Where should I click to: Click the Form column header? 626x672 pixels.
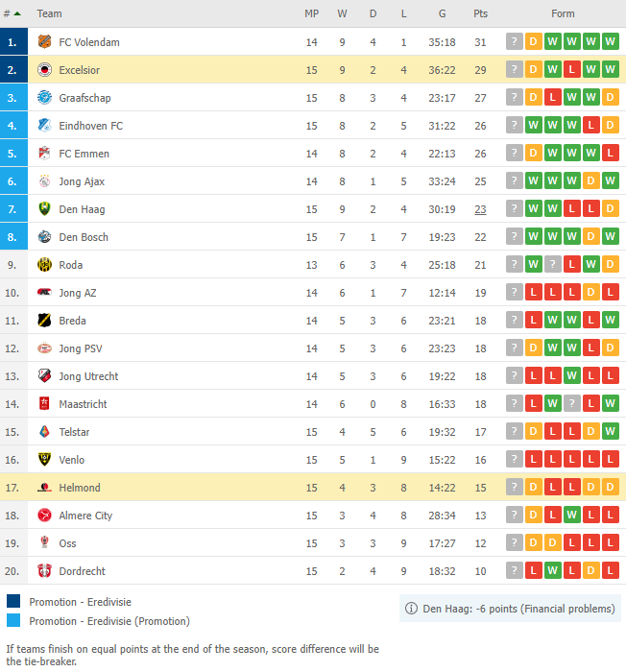(563, 13)
